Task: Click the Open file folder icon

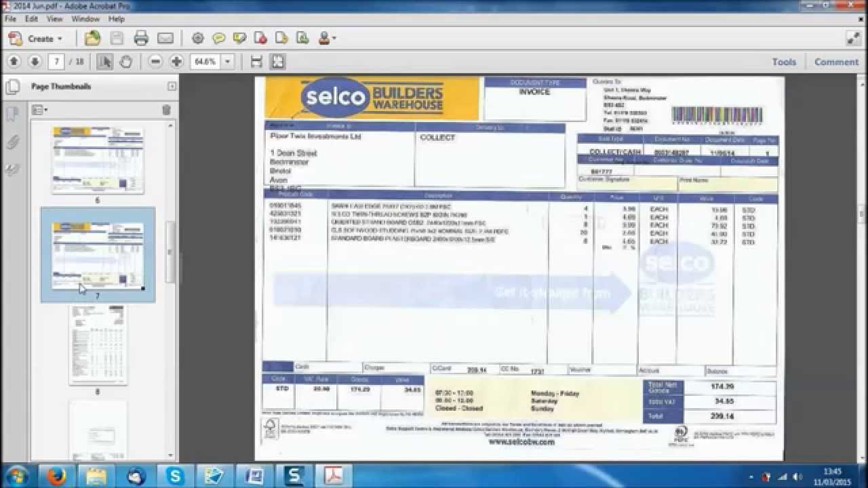Action: (92, 38)
